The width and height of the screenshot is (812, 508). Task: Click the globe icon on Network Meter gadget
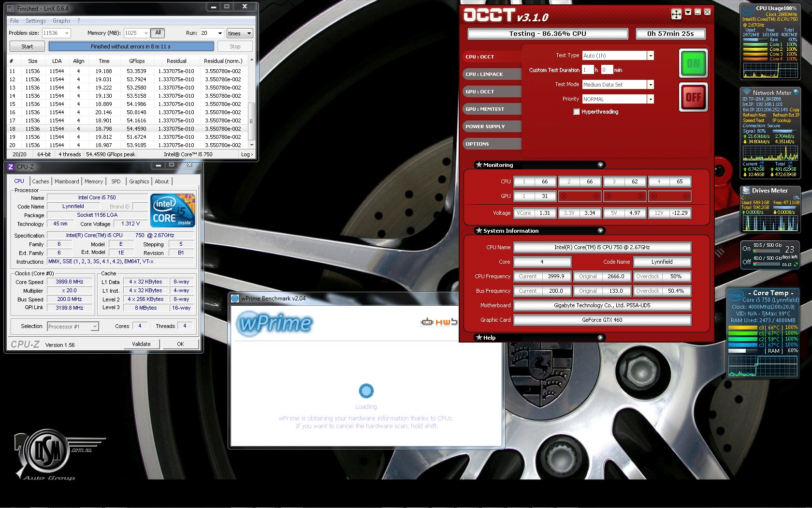796,92
